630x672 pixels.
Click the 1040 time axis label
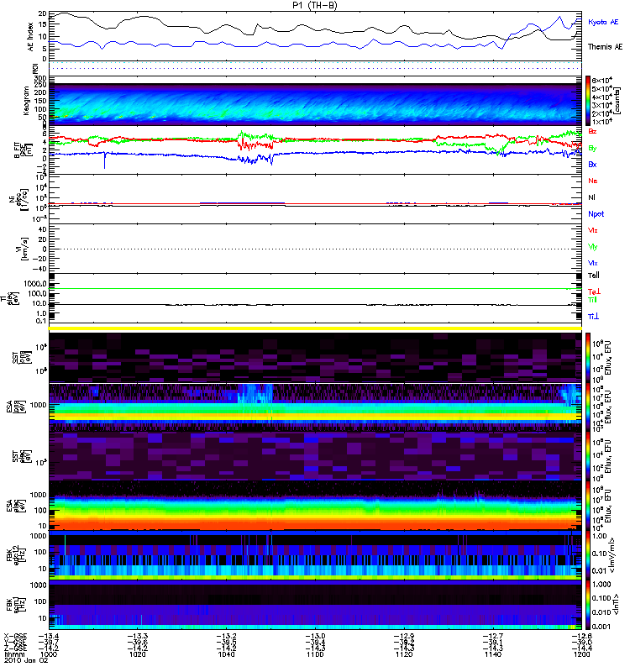click(226, 654)
